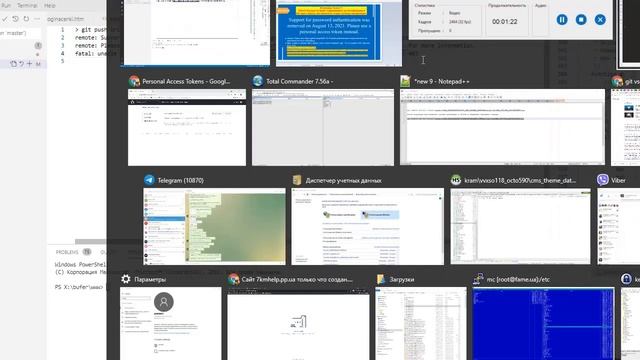The width and height of the screenshot is (640, 360).
Task: Switch to HeidiSQL cms_theme_dat window
Action: 520,227
